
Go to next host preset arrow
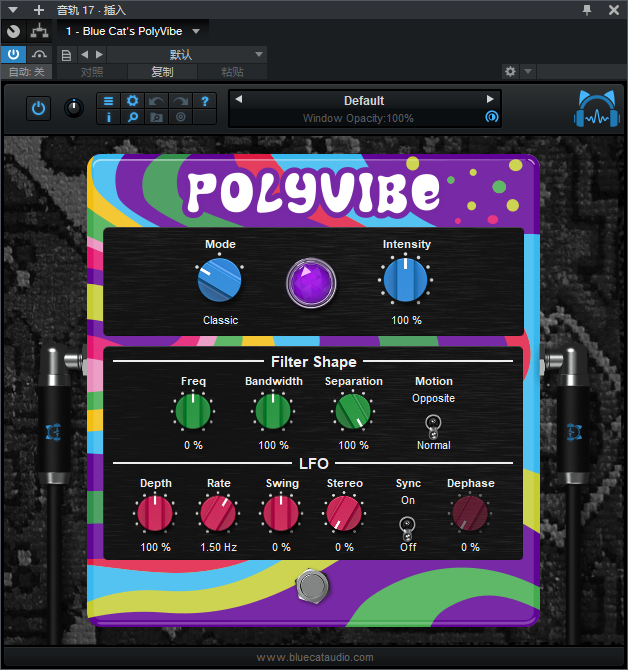100,54
